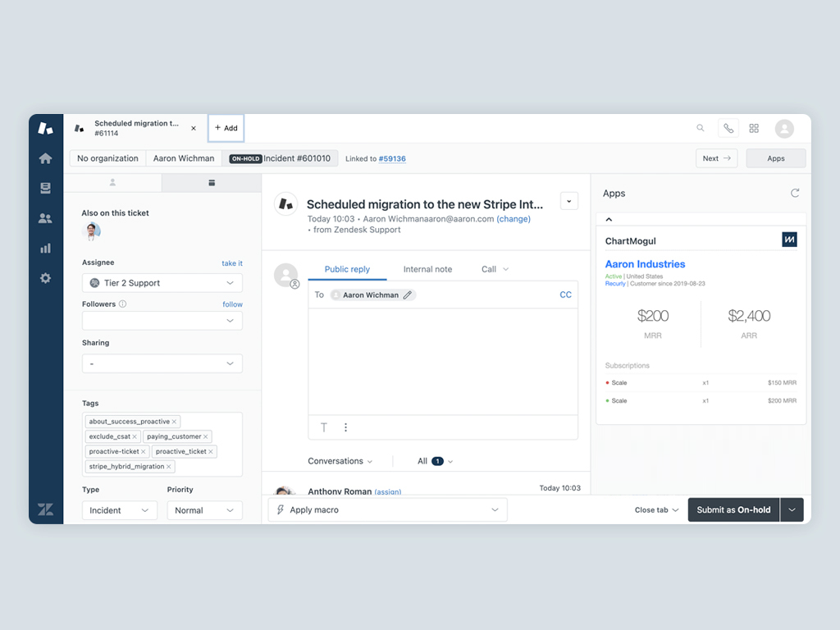Click the search magnifier icon
Image resolution: width=840 pixels, height=630 pixels.
[x=700, y=128]
